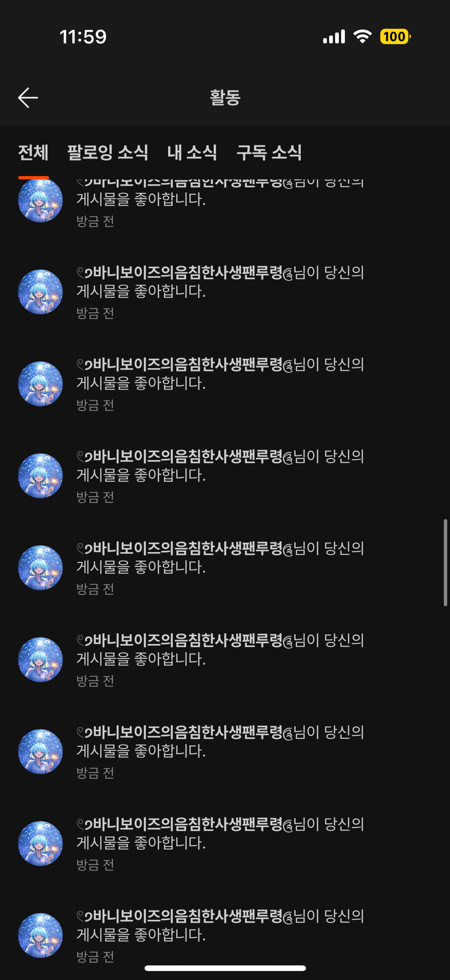Select the seventh notification's like message
The height and width of the screenshot is (980, 450).
click(x=220, y=741)
